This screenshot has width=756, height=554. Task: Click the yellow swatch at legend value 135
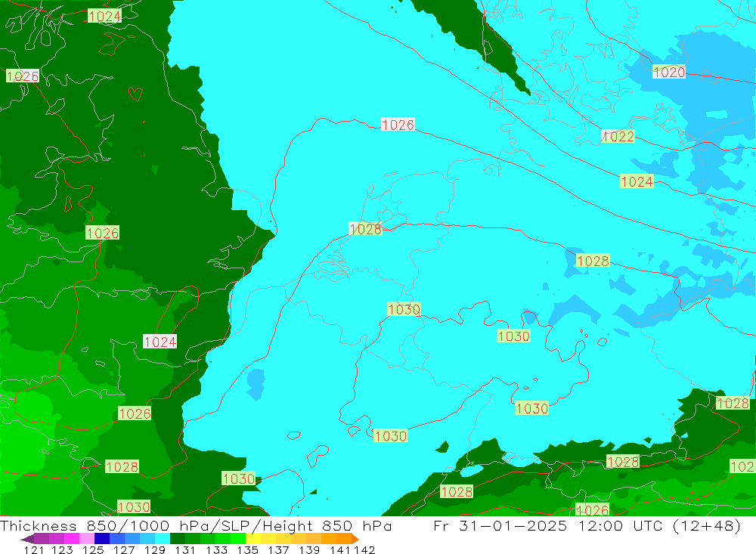tap(253, 539)
